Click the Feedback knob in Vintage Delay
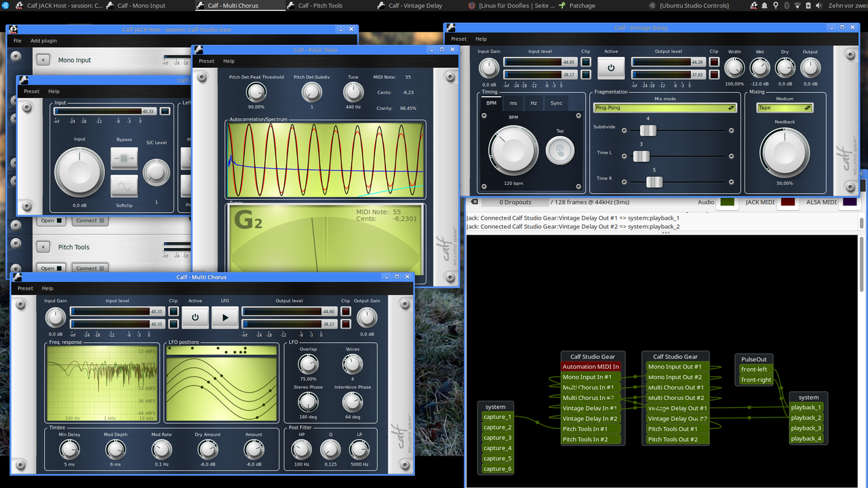868x488 pixels. pyautogui.click(x=785, y=152)
